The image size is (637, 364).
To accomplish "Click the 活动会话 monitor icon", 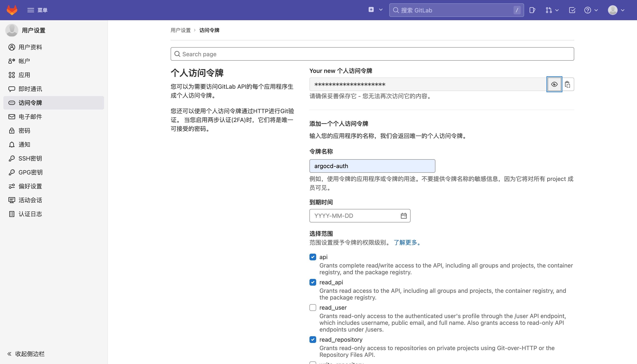I will pyautogui.click(x=12, y=200).
